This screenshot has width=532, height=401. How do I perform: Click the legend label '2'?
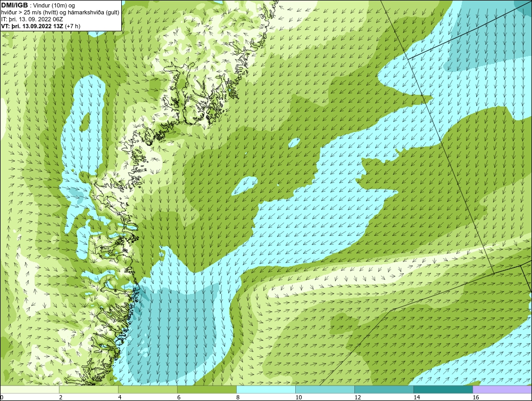(x=61, y=397)
